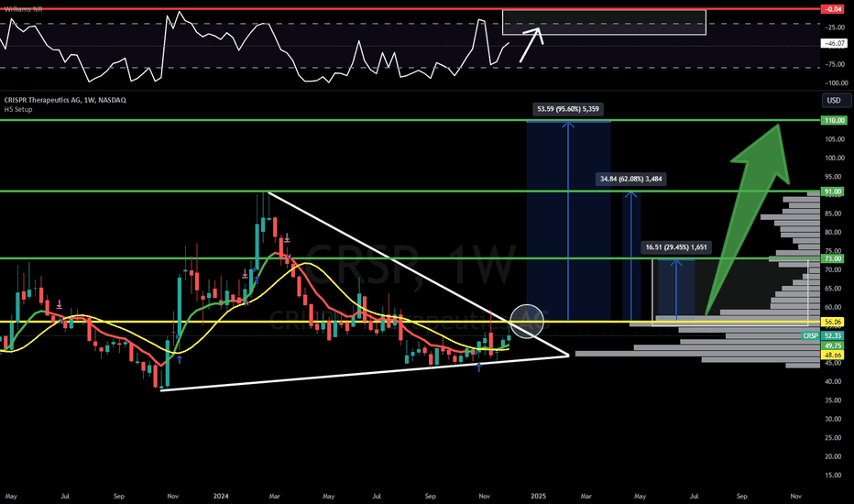Click the 15.00 price axis label

(835, 475)
